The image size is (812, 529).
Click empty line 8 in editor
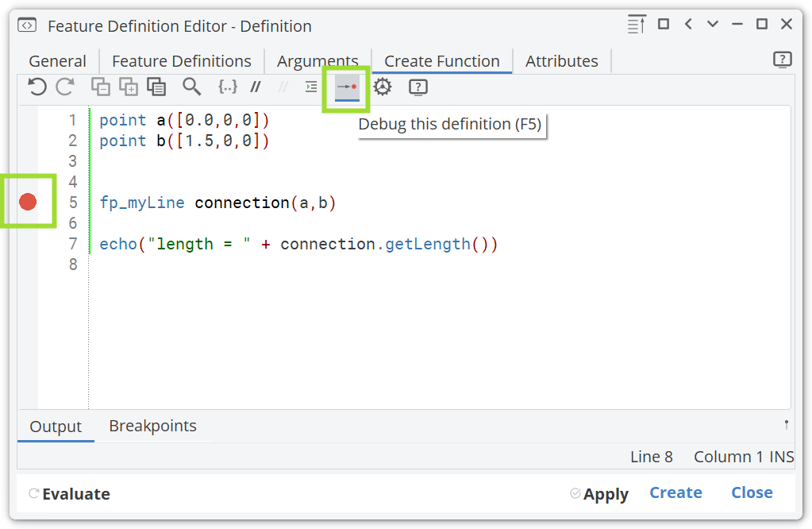coord(441,264)
